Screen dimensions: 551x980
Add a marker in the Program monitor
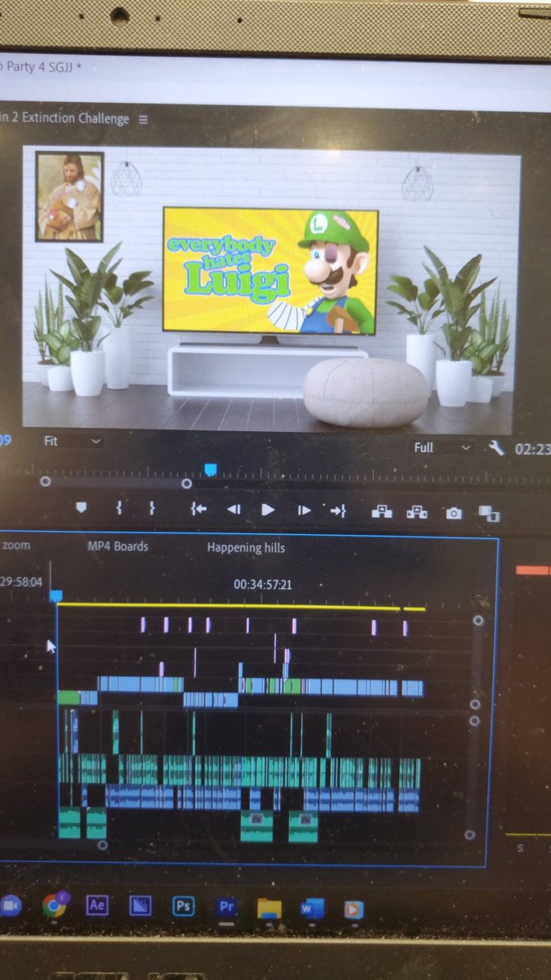click(x=81, y=508)
